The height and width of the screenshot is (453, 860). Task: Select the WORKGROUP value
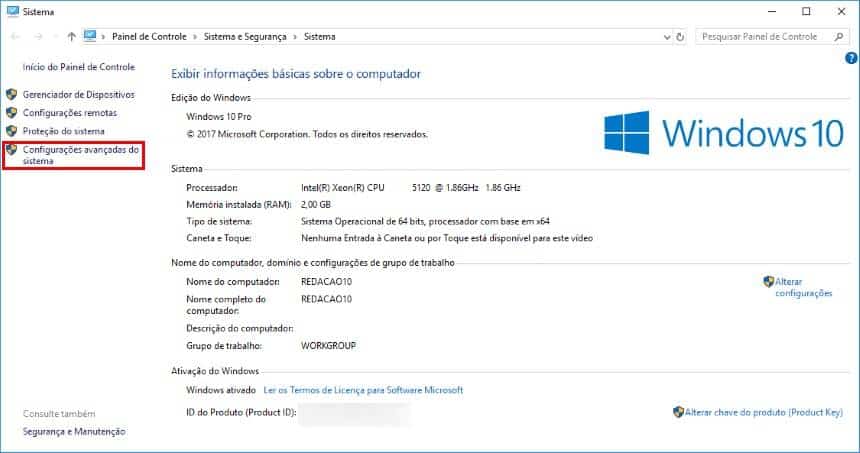click(x=329, y=346)
